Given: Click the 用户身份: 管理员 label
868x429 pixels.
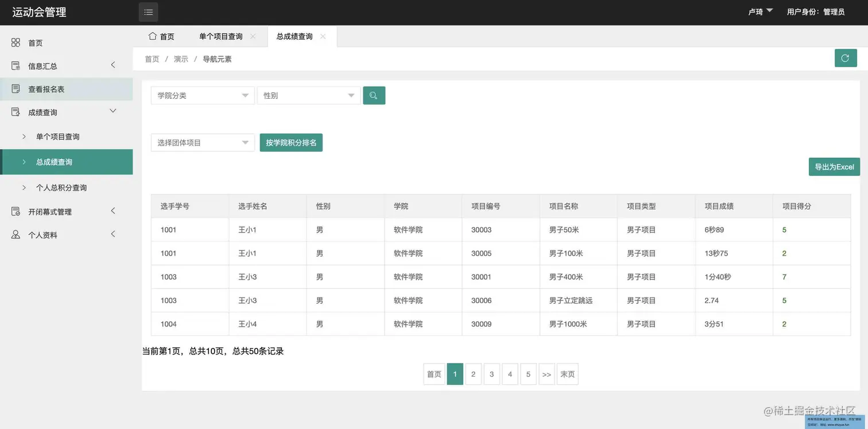Looking at the screenshot, I should pyautogui.click(x=816, y=11).
